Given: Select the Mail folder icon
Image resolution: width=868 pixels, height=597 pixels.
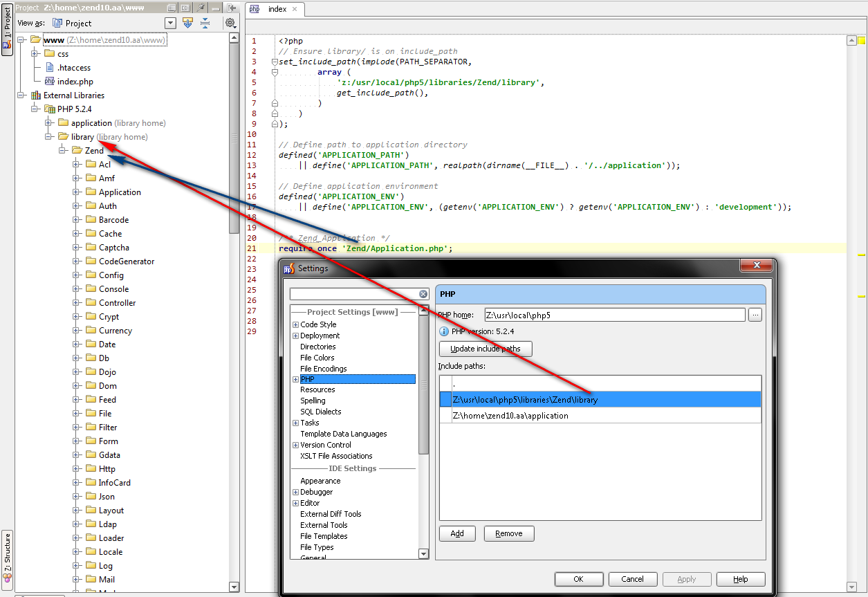Looking at the screenshot, I should pos(91,580).
